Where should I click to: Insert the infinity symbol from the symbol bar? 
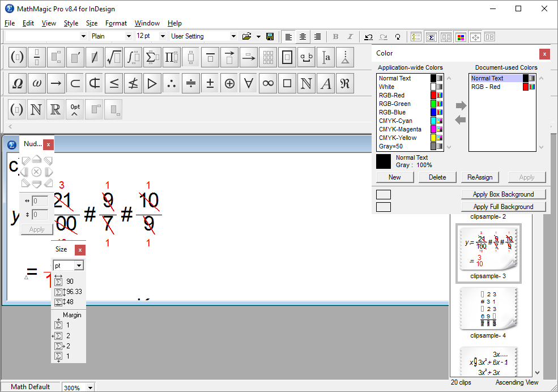(268, 83)
